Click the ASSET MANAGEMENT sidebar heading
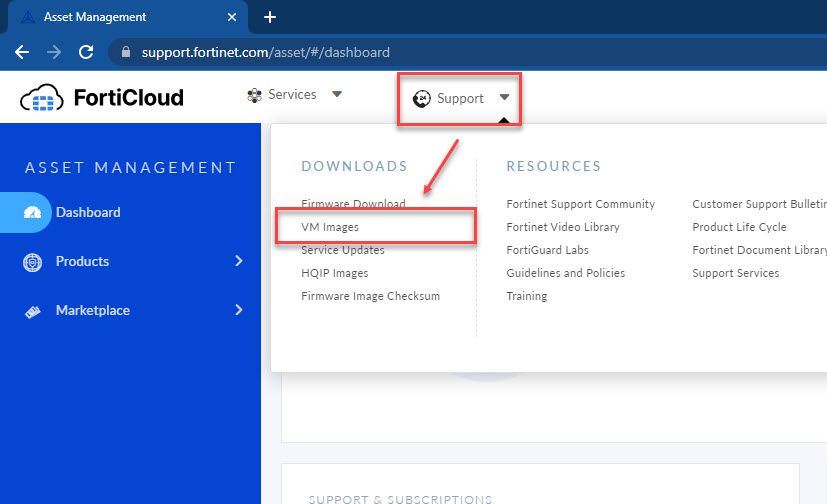 pyautogui.click(x=130, y=168)
